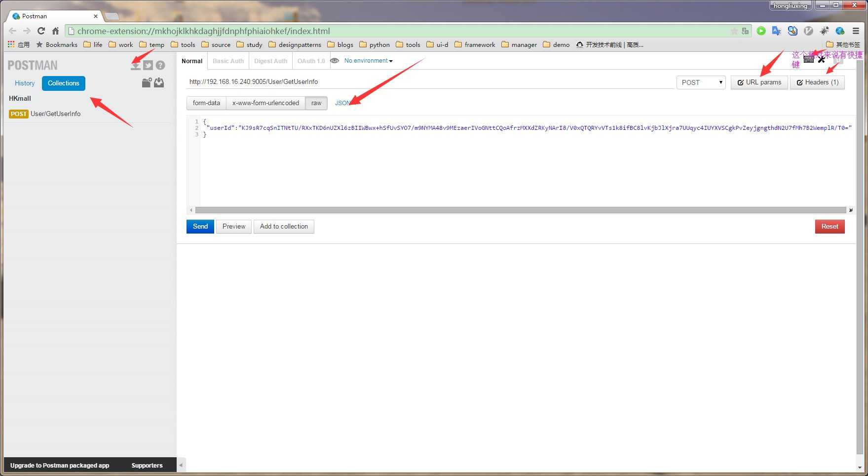The width and height of the screenshot is (868, 476).
Task: Open the Postman help question-mark icon
Action: (160, 65)
